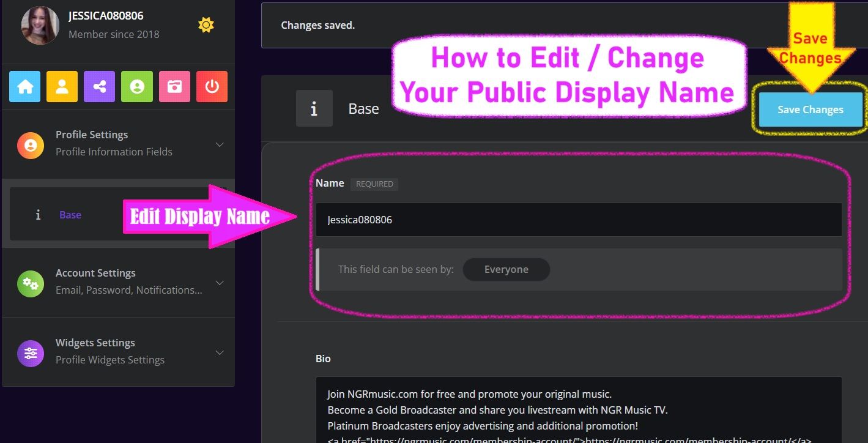Click the purple Share icon

99,86
